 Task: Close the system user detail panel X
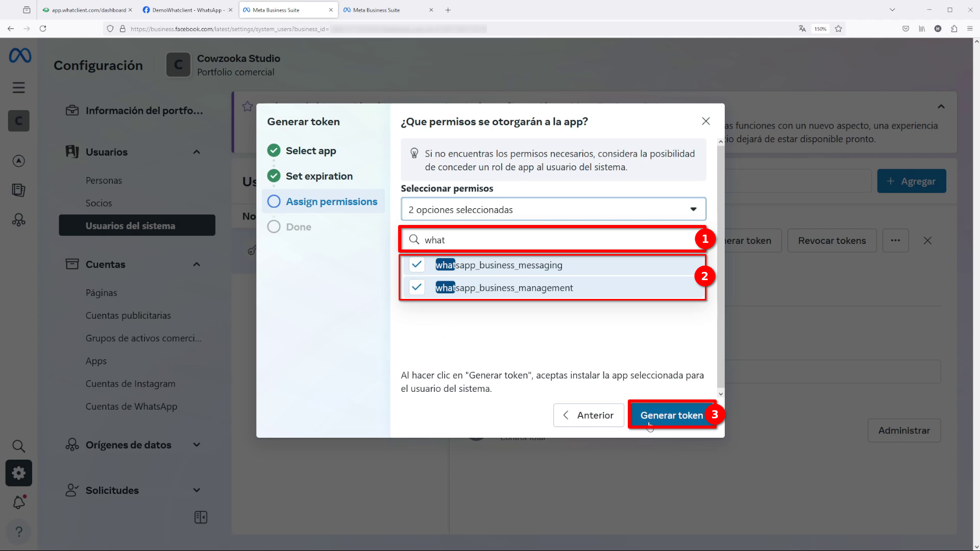[x=927, y=240]
